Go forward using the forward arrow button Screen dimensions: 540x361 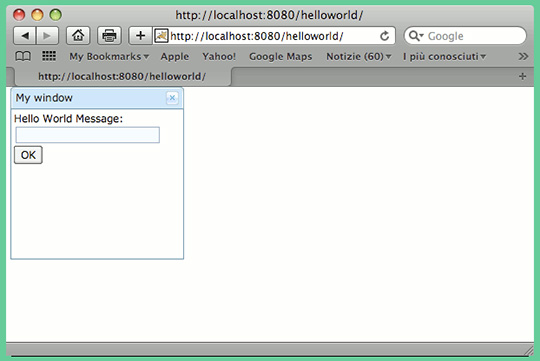point(47,35)
